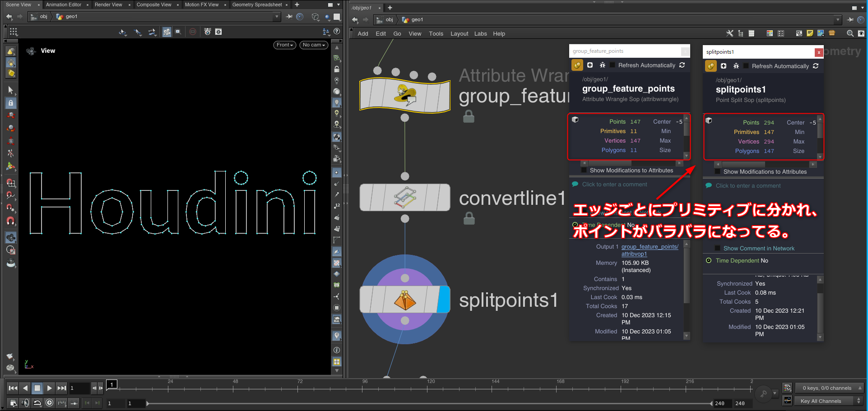Toggle audio speaker icon in playbar
This screenshot has width=868, height=411.
[25, 403]
